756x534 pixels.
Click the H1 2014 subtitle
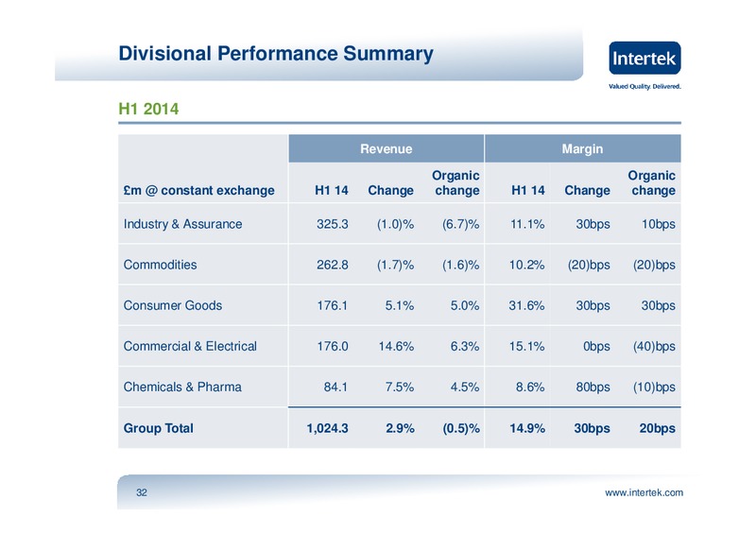pos(148,109)
